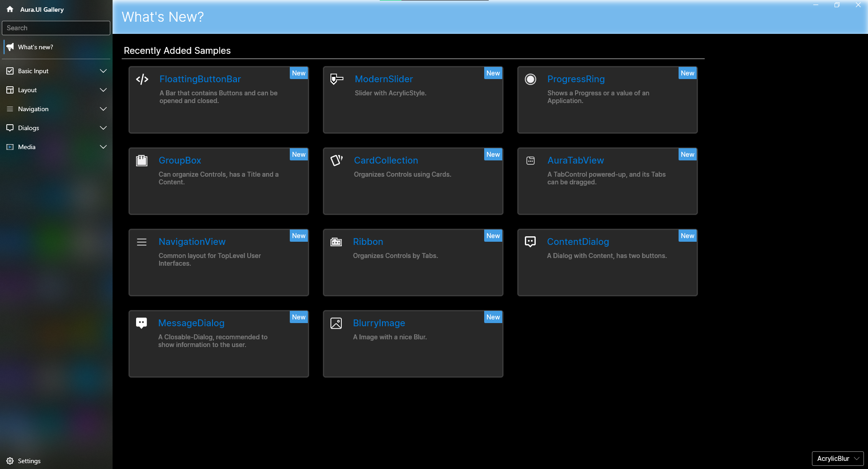
Task: Click the ring icon on ProgressRing card
Action: [530, 80]
